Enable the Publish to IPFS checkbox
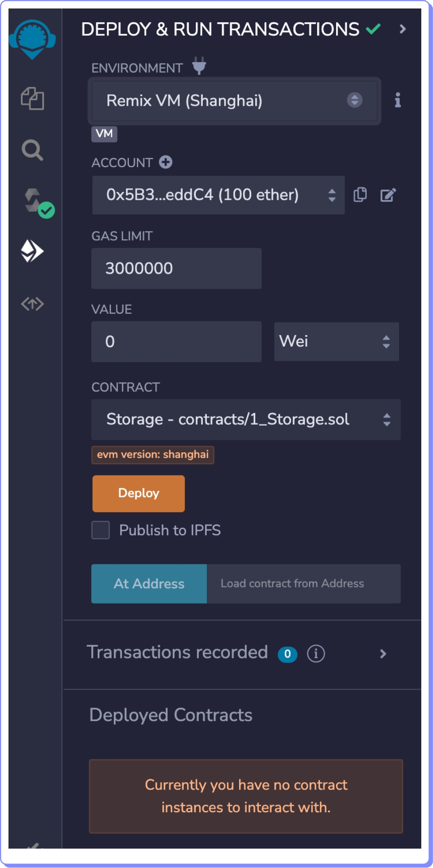This screenshot has width=433, height=868. pyautogui.click(x=101, y=530)
